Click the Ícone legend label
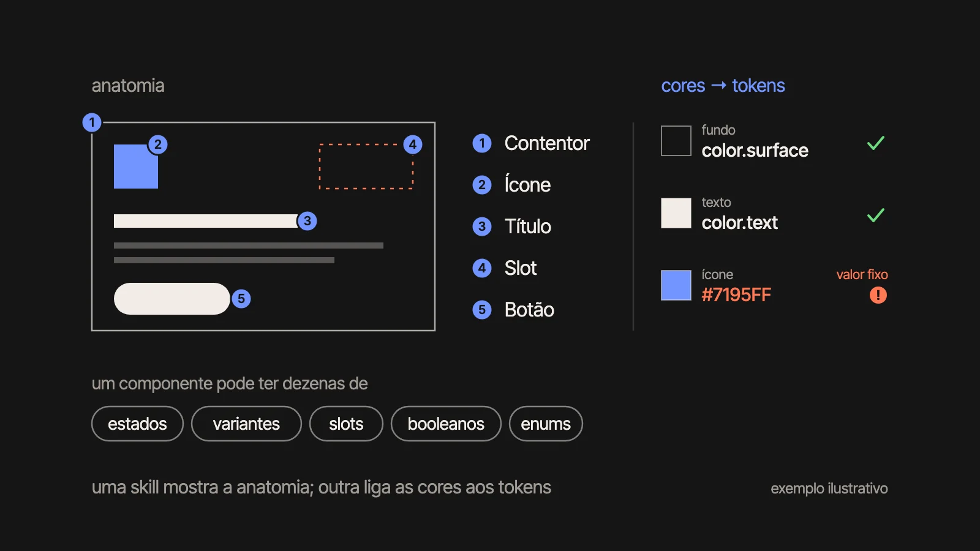This screenshot has width=980, height=551. click(x=527, y=184)
